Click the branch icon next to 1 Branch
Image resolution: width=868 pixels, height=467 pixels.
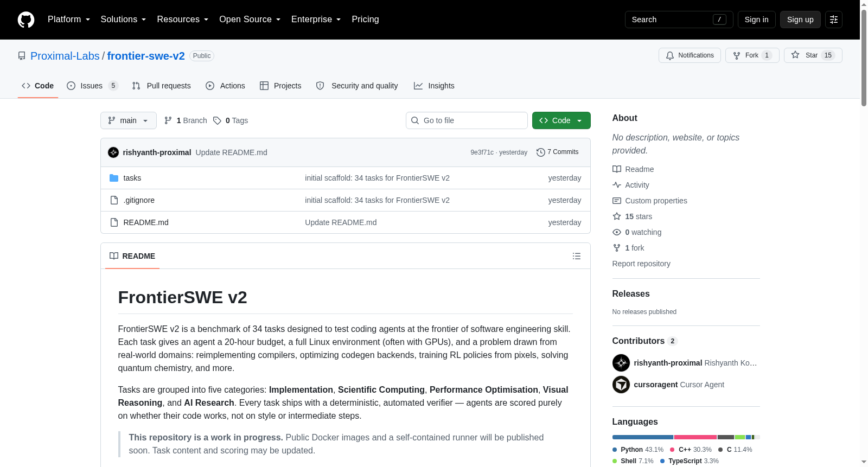point(168,120)
